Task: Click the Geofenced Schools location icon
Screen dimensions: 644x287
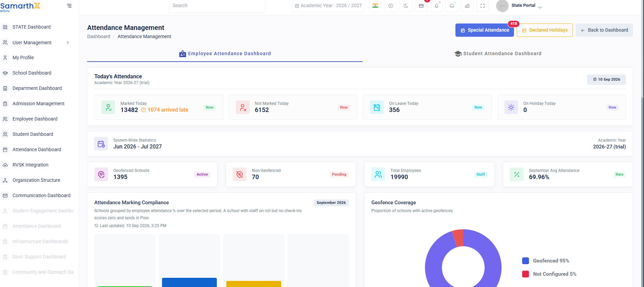Action: coord(101,174)
